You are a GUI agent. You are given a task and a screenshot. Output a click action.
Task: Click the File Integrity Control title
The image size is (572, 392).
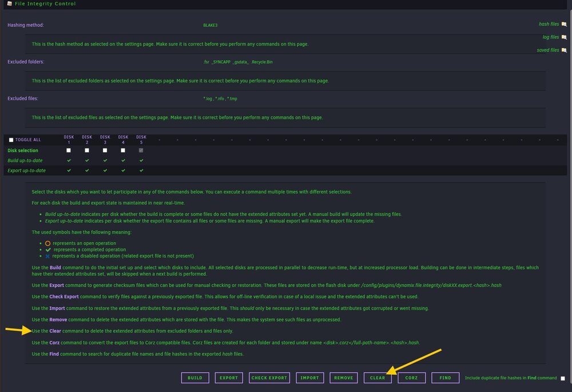[x=45, y=3]
